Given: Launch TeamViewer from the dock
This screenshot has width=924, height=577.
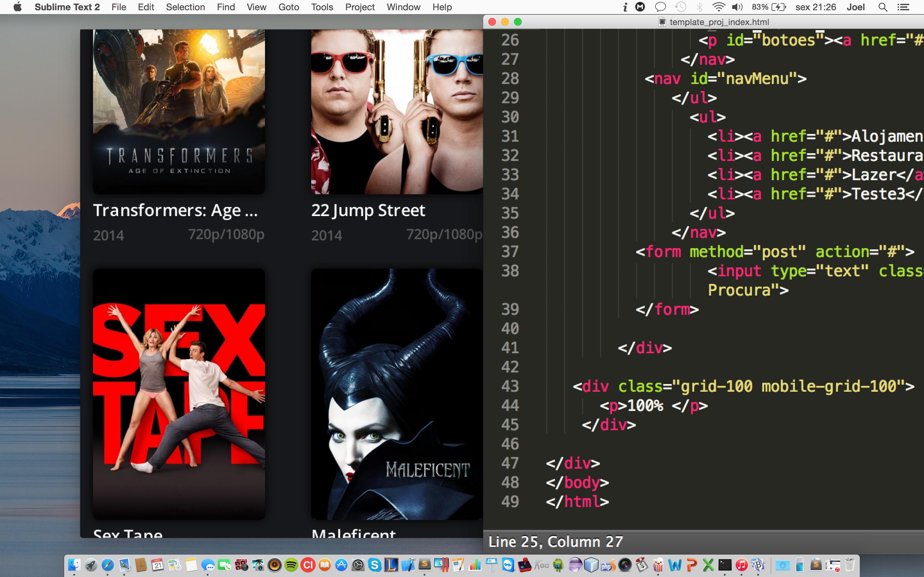Looking at the screenshot, I should click(508, 565).
